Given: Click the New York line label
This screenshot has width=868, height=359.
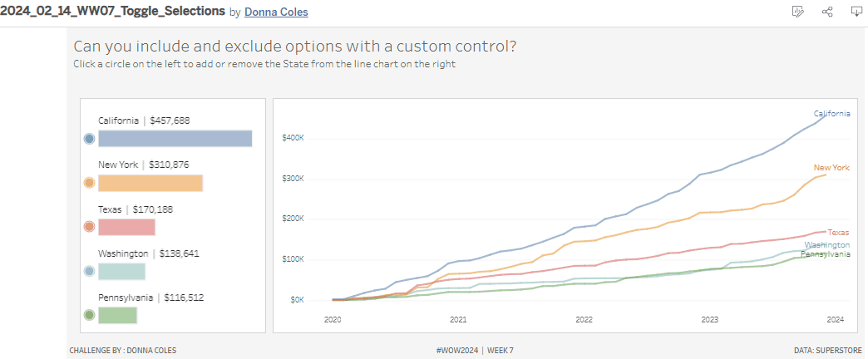Looking at the screenshot, I should (831, 168).
